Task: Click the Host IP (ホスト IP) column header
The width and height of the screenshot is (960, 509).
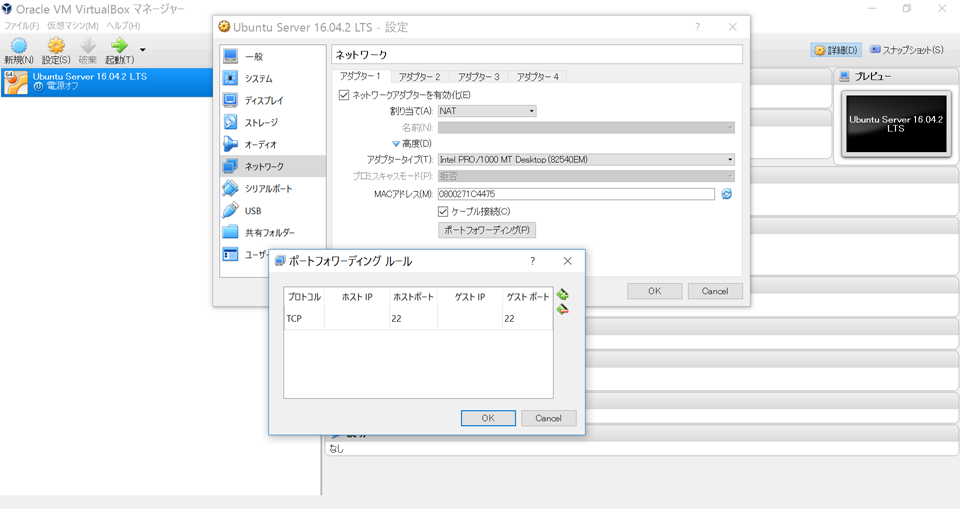Action: pos(357,297)
